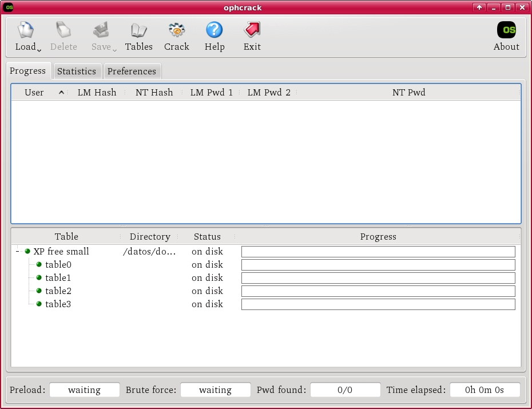Click the green bullet beside table1
The height and width of the screenshot is (409, 532).
39,278
